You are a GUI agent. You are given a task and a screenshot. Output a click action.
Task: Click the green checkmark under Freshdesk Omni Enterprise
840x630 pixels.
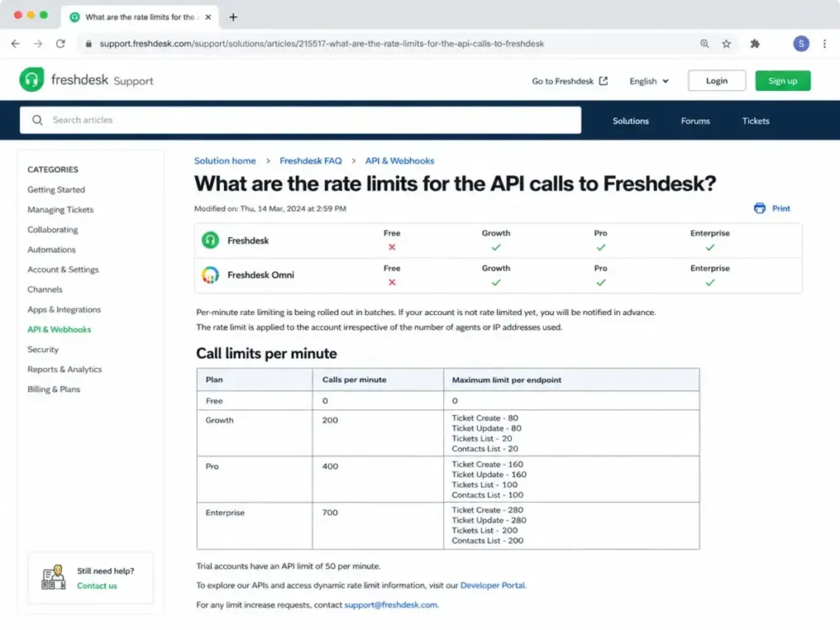tap(710, 282)
